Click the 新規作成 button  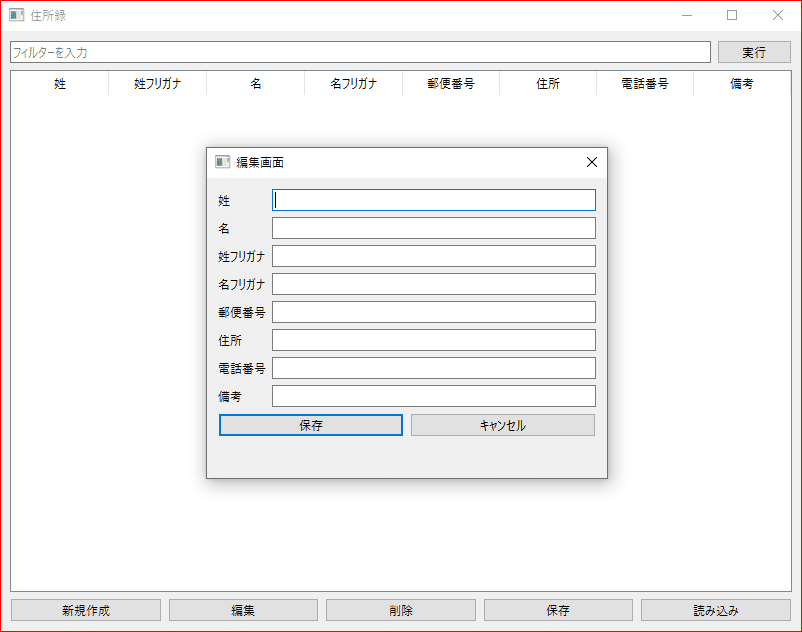click(x=86, y=610)
